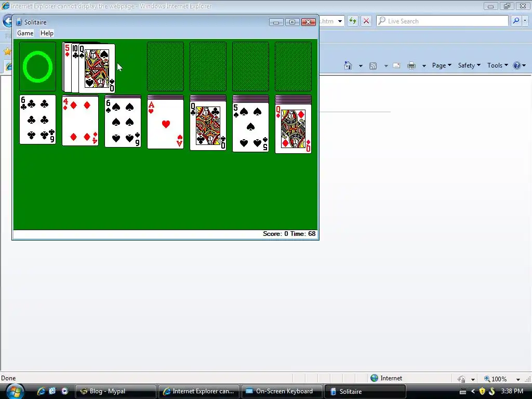Open the Safety menu in IE

pyautogui.click(x=469, y=65)
